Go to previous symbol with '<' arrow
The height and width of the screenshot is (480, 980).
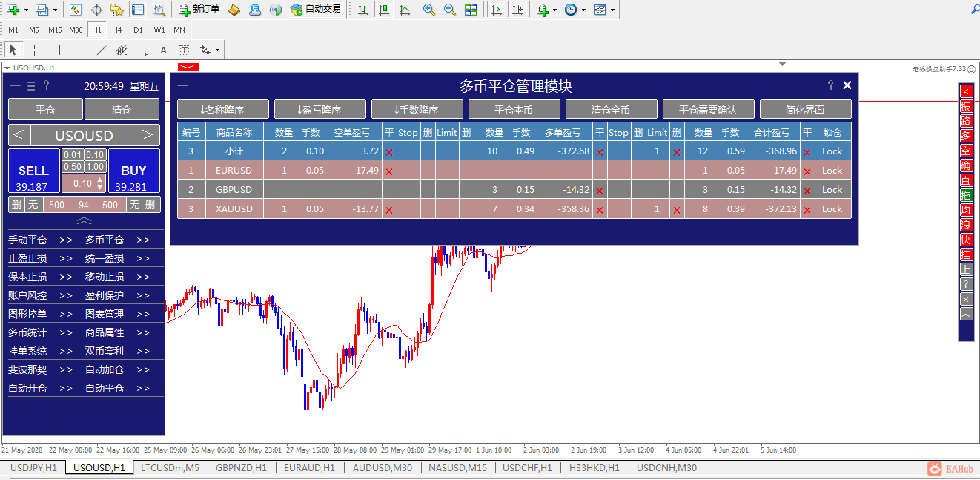click(19, 135)
